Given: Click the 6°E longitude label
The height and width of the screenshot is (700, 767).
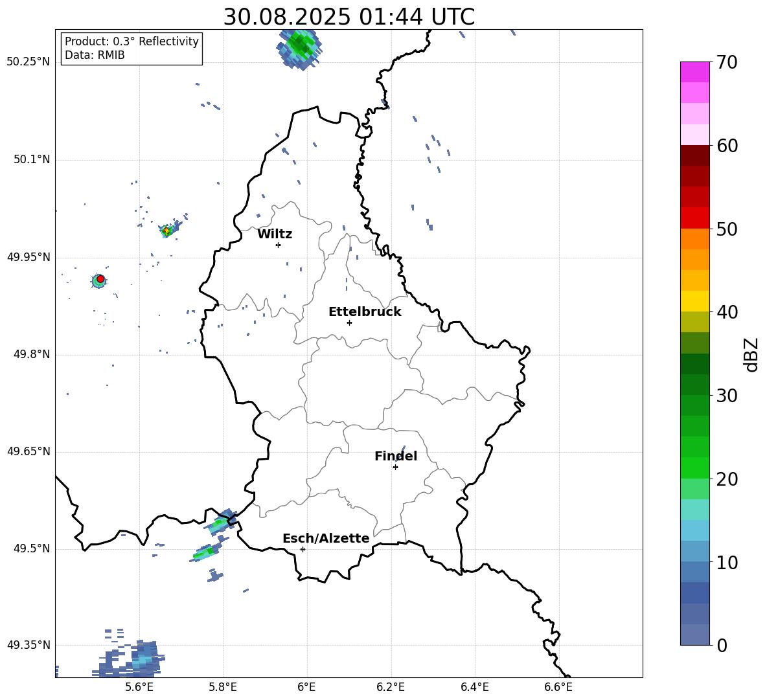Looking at the screenshot, I should tap(306, 687).
